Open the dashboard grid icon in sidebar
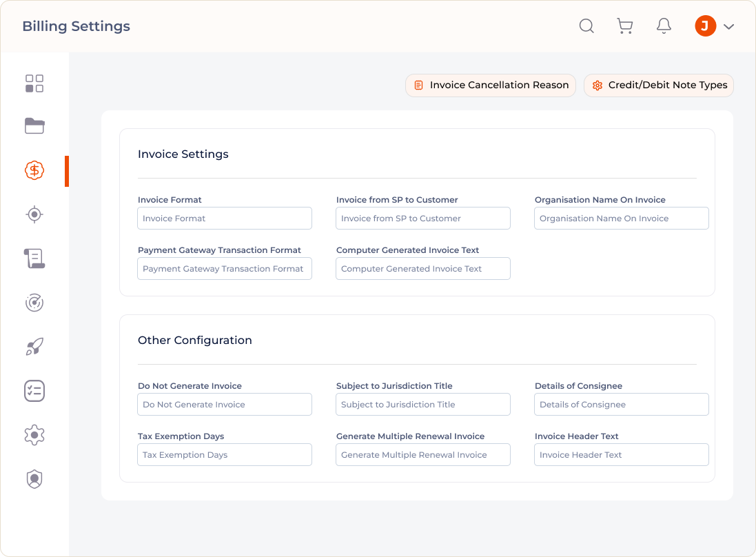756x557 pixels. click(34, 83)
